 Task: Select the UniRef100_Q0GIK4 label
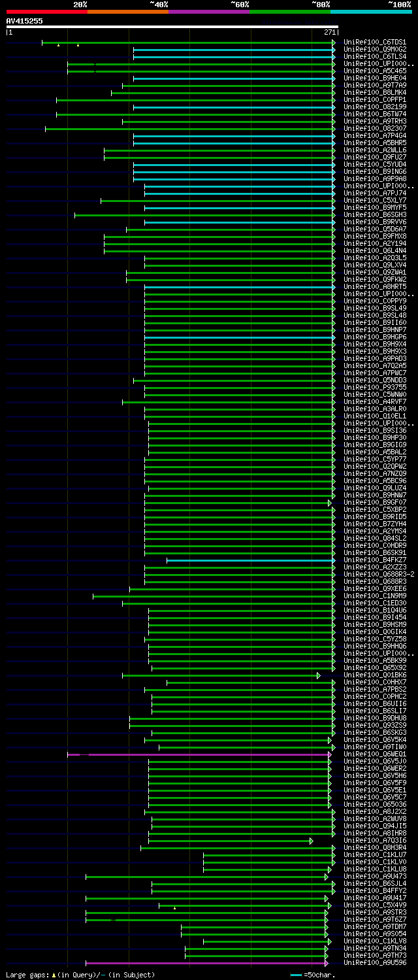click(x=374, y=632)
